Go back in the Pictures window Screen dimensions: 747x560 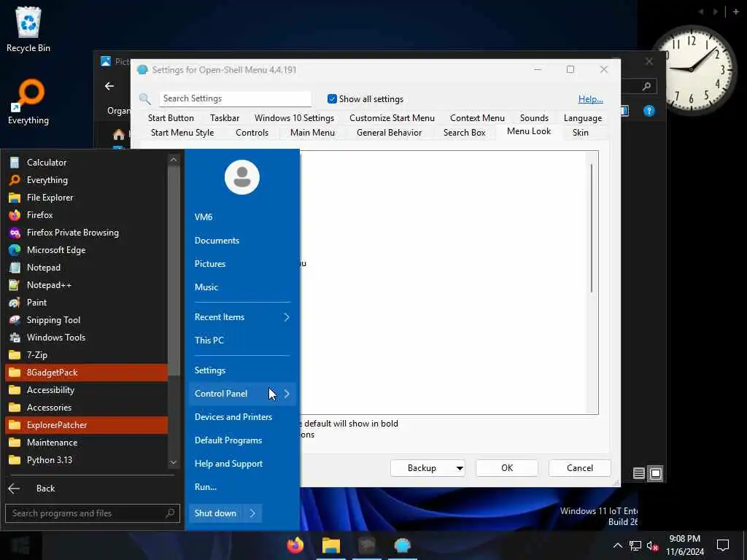pos(109,86)
